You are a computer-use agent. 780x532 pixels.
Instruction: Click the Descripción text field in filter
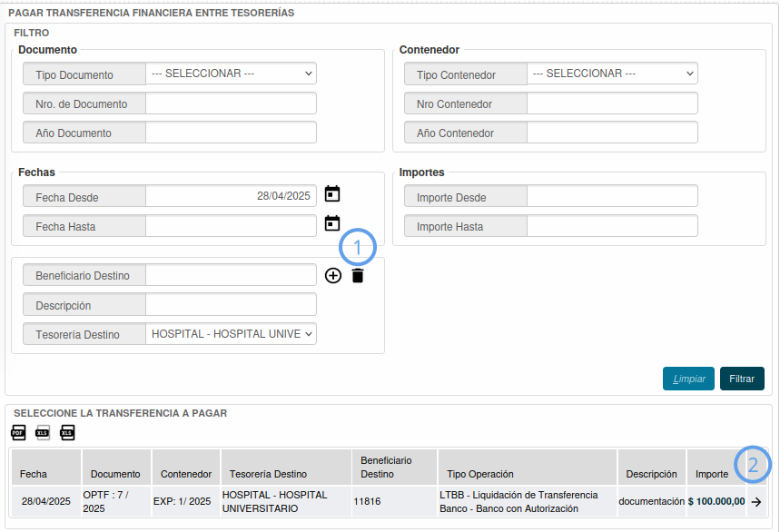(232, 305)
